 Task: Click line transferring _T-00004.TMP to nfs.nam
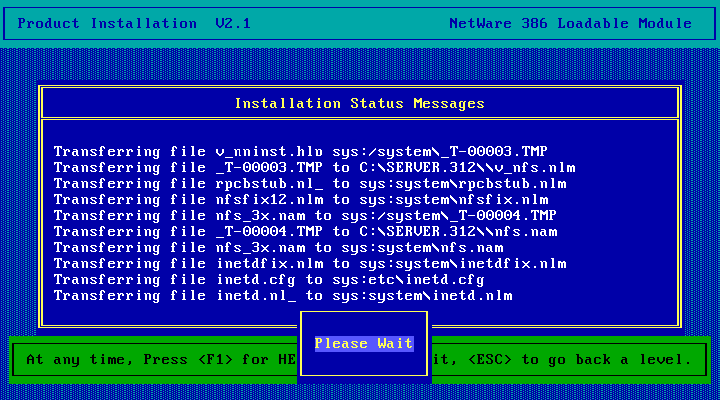point(305,232)
